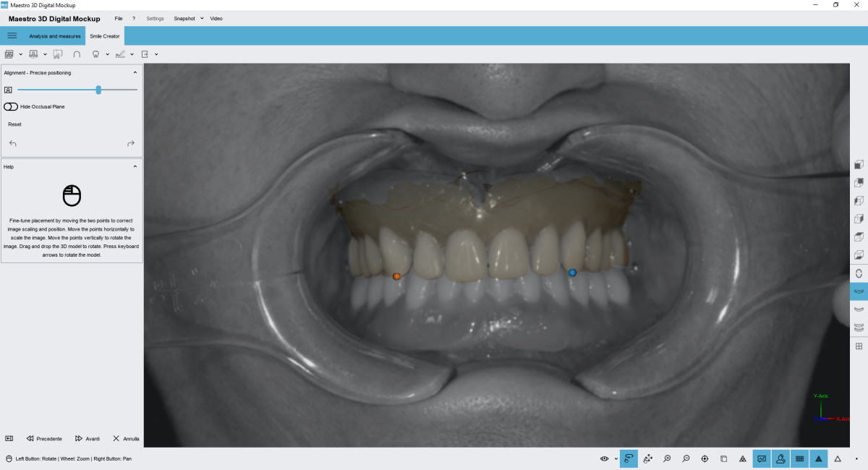Toggle the lower arch view button
This screenshot has width=868, height=470.
coord(859,309)
